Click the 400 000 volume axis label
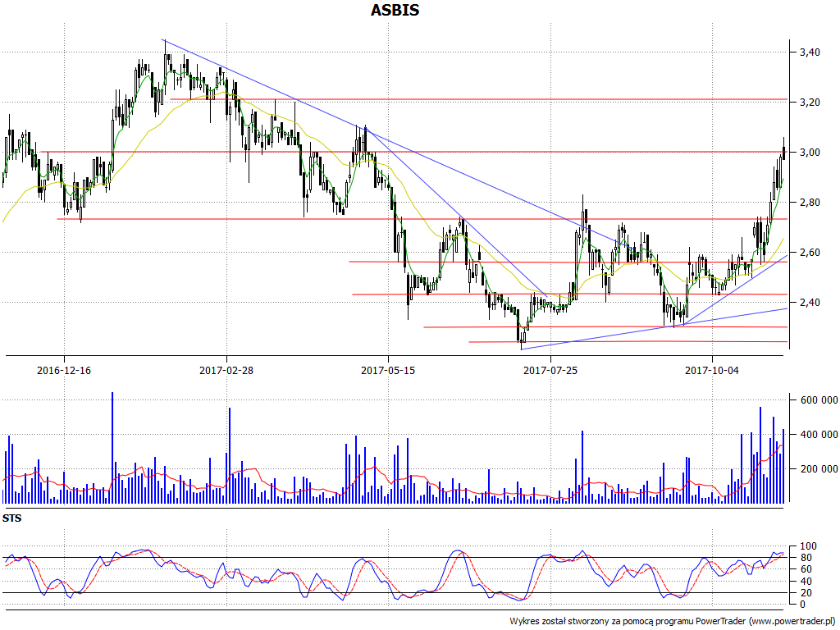 tap(819, 434)
